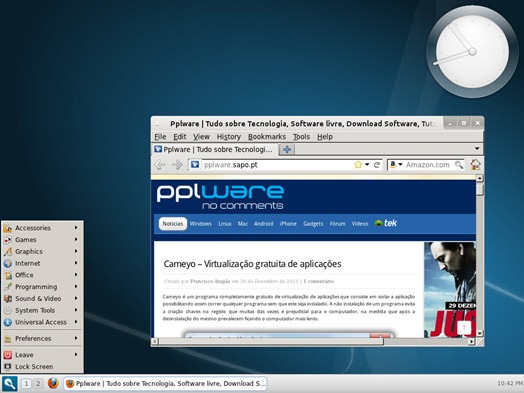Open the iPhone section link
This screenshot has width=524, height=393.
(x=288, y=224)
